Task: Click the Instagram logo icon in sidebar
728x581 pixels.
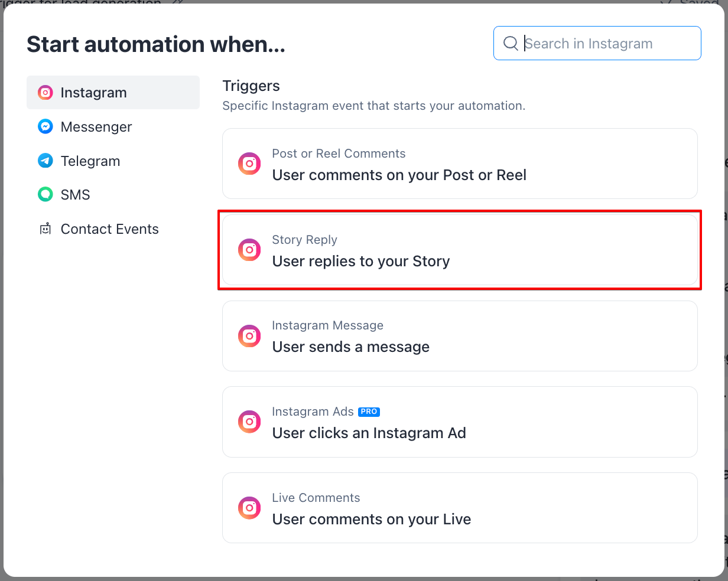Action: point(45,93)
